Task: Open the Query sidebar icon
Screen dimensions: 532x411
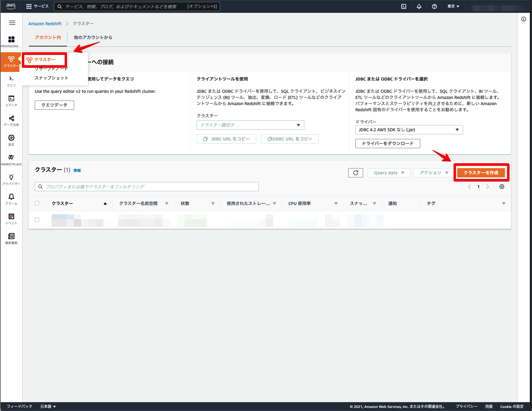Action: click(x=11, y=81)
